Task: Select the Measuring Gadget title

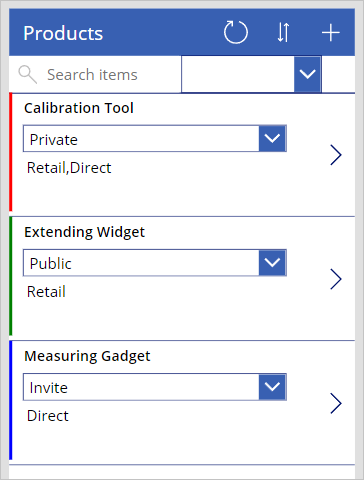Action: coord(87,356)
